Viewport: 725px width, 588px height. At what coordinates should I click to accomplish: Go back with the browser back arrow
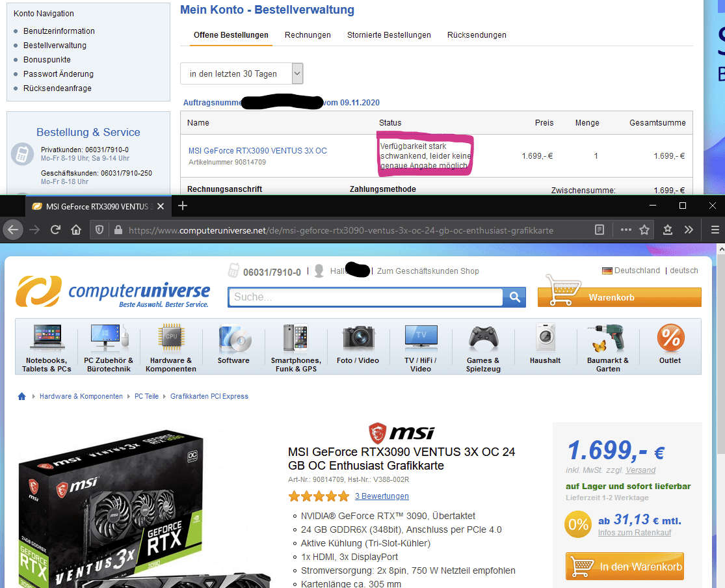coord(13,230)
